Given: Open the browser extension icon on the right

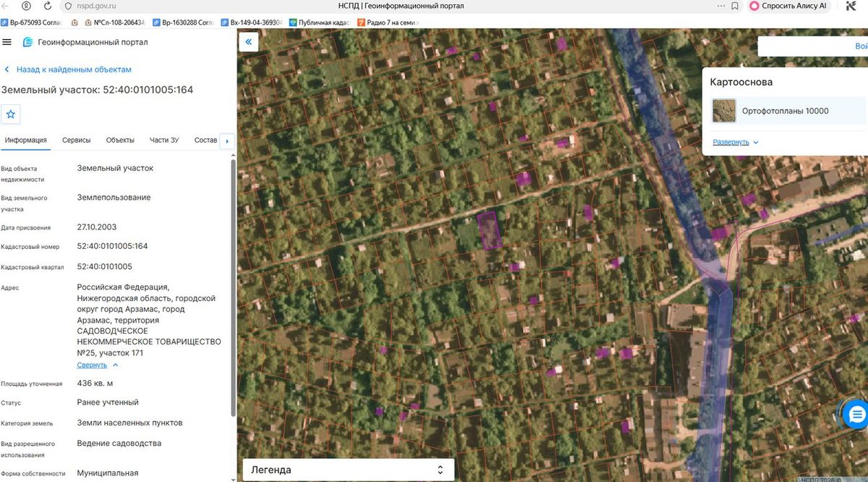Looking at the screenshot, I should tap(851, 6).
